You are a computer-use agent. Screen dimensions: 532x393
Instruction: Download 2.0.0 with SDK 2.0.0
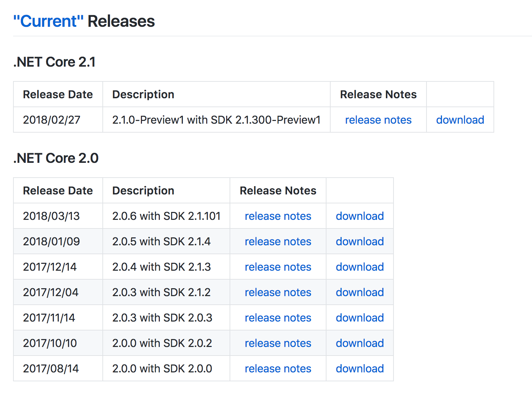tap(360, 369)
